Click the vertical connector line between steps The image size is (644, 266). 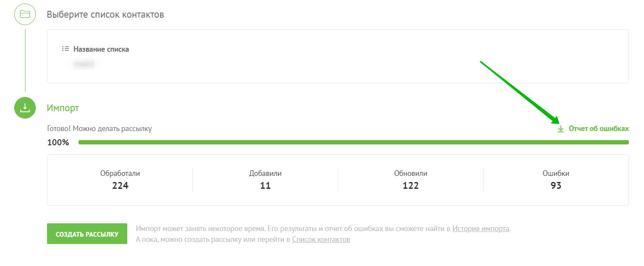click(25, 60)
